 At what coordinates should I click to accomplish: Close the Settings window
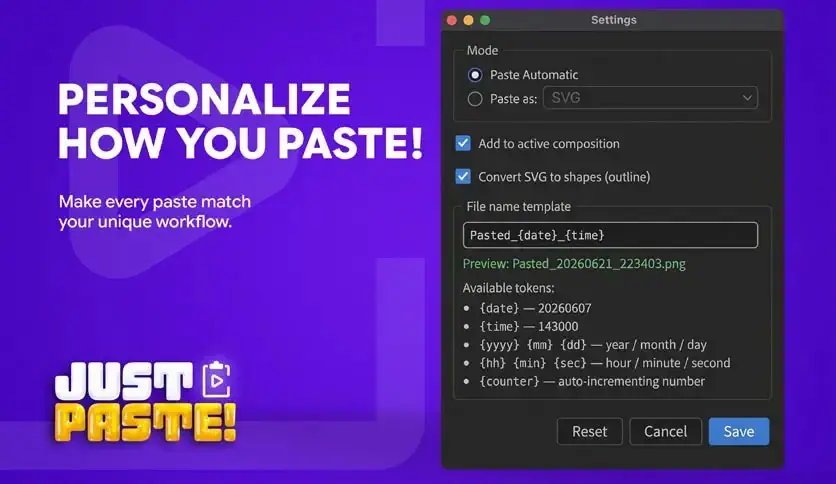[x=452, y=20]
